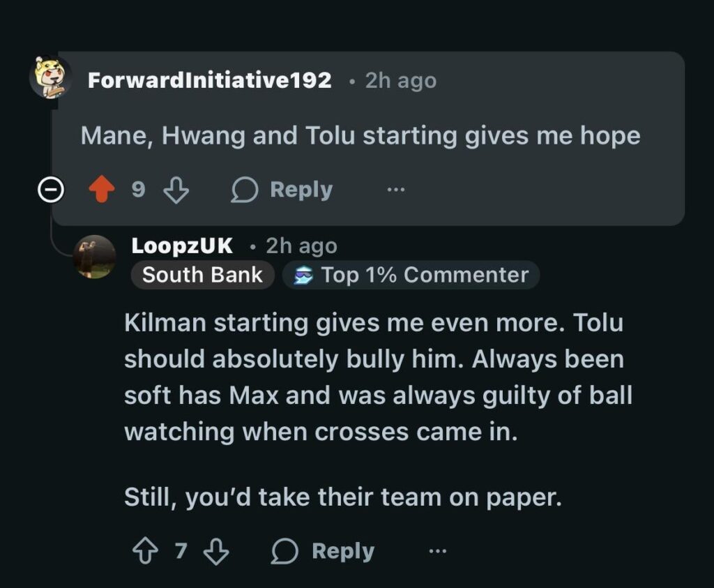Upvote ForwardInitiative192's comment
714x588 pixels.
point(103,188)
